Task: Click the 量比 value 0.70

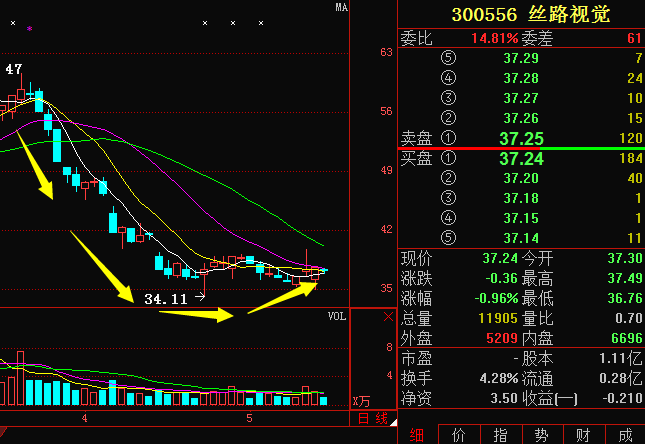Action: [629, 318]
